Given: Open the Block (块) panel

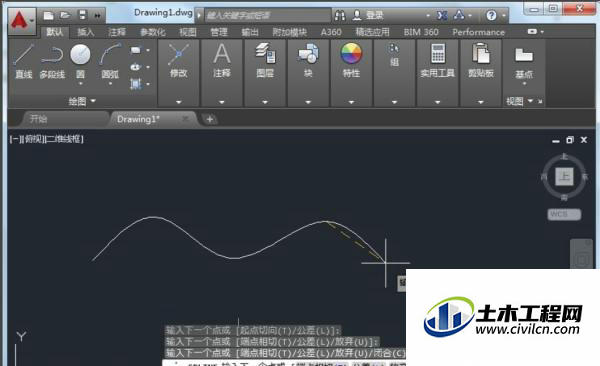Looking at the screenshot, I should [x=308, y=61].
